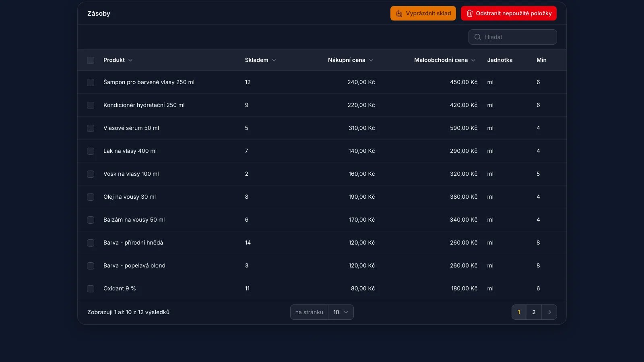The height and width of the screenshot is (362, 644).
Task: Toggle select-all checkbox in table header
Action: click(x=91, y=60)
